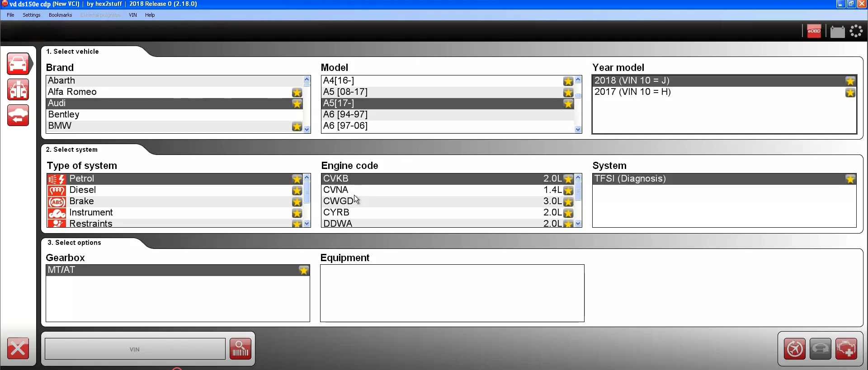Open the File menu
The image size is (868, 370).
click(10, 15)
